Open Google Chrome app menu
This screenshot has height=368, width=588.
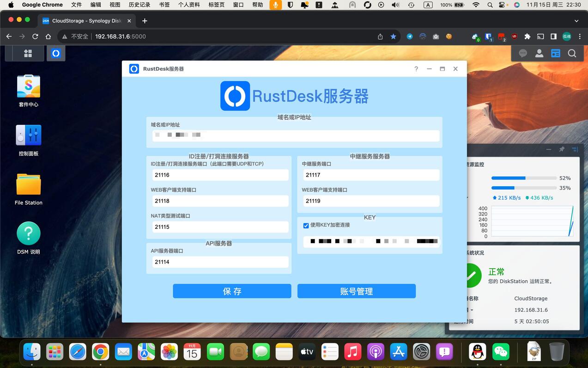[42, 5]
